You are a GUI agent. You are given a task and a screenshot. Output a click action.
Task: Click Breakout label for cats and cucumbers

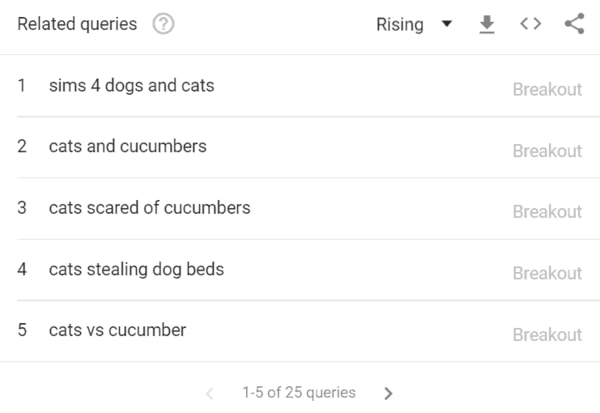pos(547,151)
